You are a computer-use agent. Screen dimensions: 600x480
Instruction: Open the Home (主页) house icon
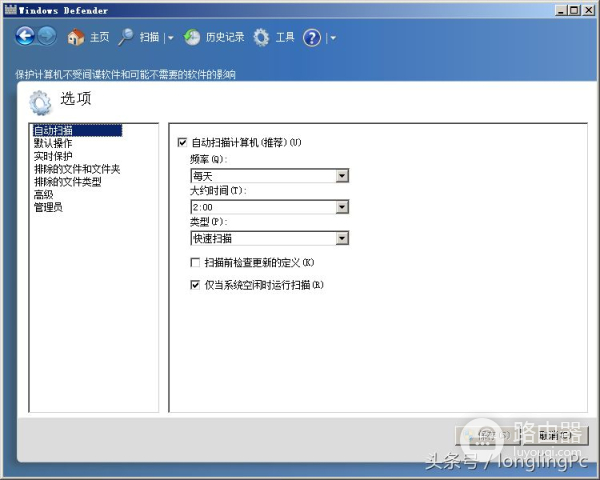coord(76,38)
